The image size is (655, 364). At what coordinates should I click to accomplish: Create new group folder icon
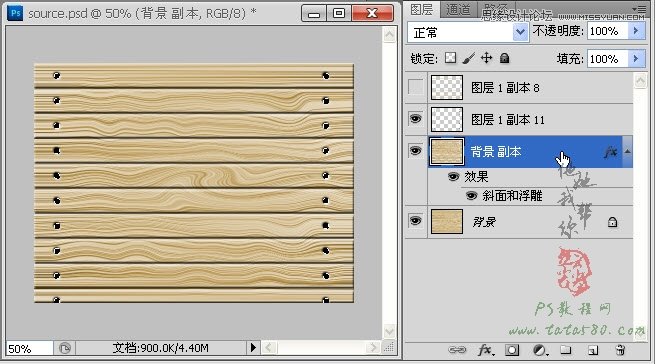pos(566,349)
